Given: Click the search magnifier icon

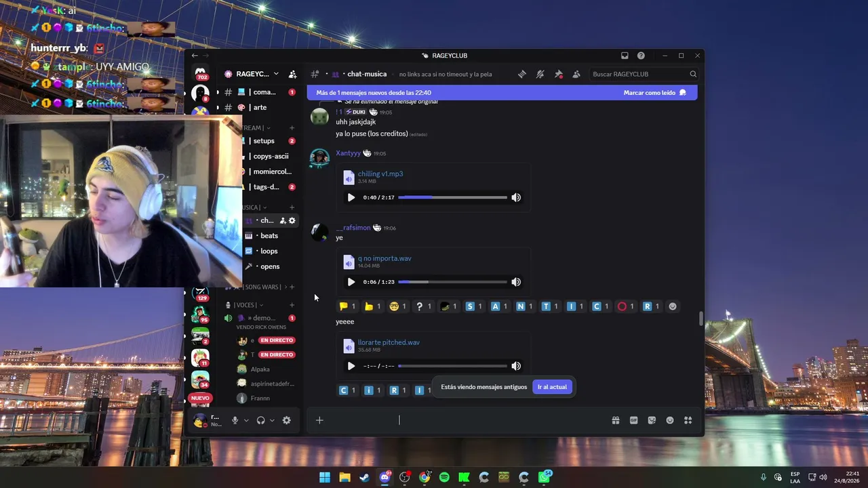Looking at the screenshot, I should [x=693, y=74].
